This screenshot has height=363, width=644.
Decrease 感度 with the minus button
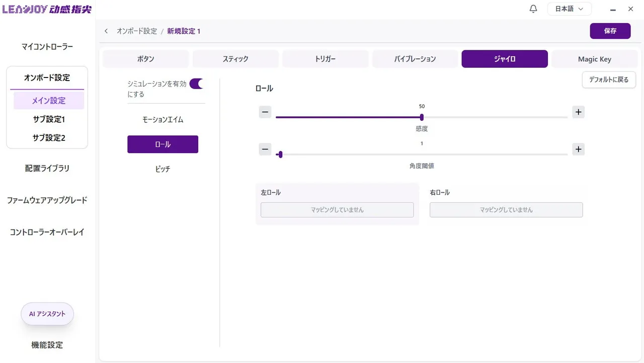(x=265, y=112)
